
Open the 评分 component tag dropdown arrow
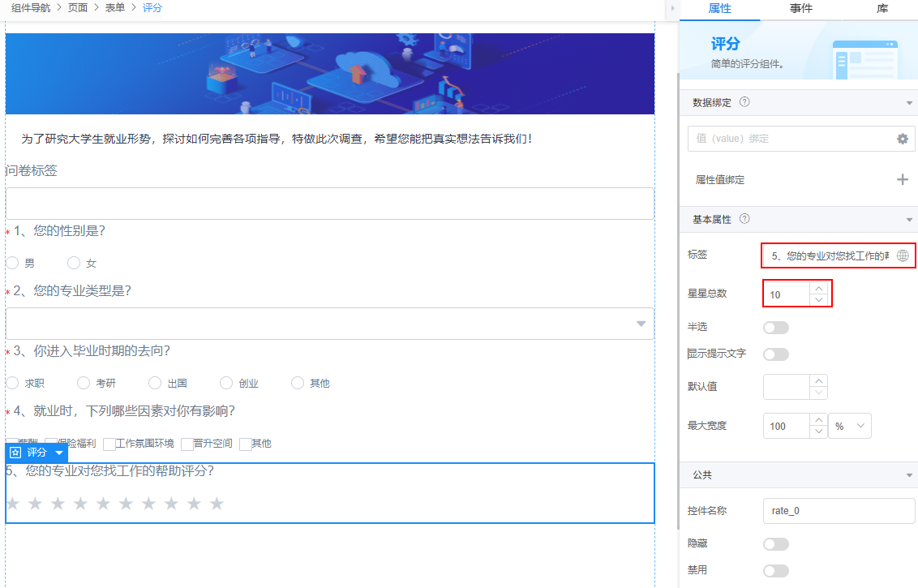[x=59, y=453]
